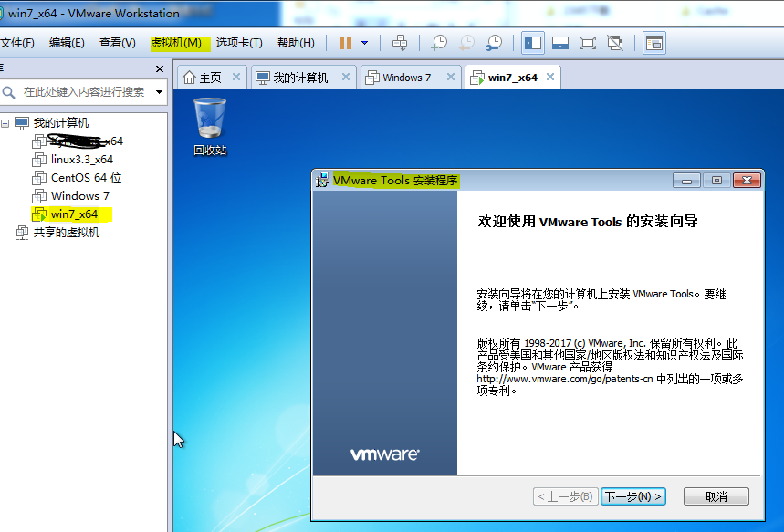Close the win7_x64 tab
Viewport: 784px width, 532px height.
click(550, 77)
